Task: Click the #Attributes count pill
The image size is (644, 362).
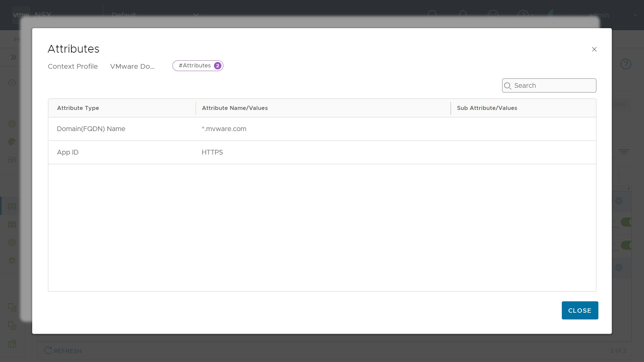Action: pyautogui.click(x=198, y=66)
